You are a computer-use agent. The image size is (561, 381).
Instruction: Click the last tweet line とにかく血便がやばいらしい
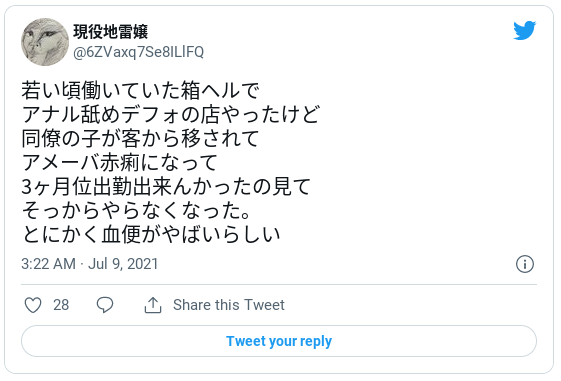click(x=151, y=235)
